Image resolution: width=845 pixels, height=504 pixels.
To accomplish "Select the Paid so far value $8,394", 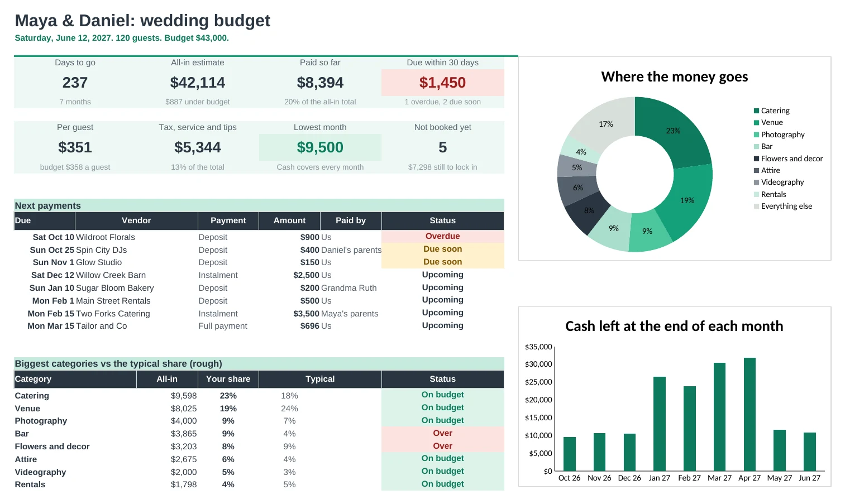I will click(x=320, y=83).
